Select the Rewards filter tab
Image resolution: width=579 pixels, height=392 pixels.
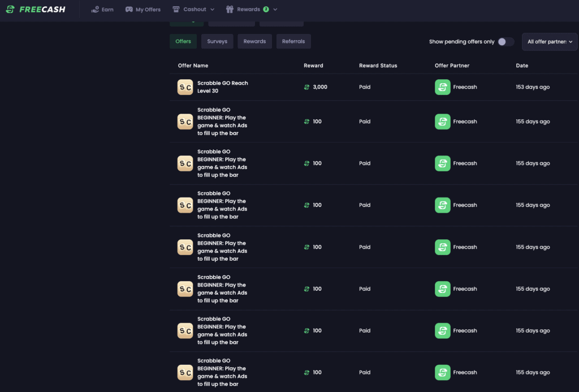tap(254, 41)
